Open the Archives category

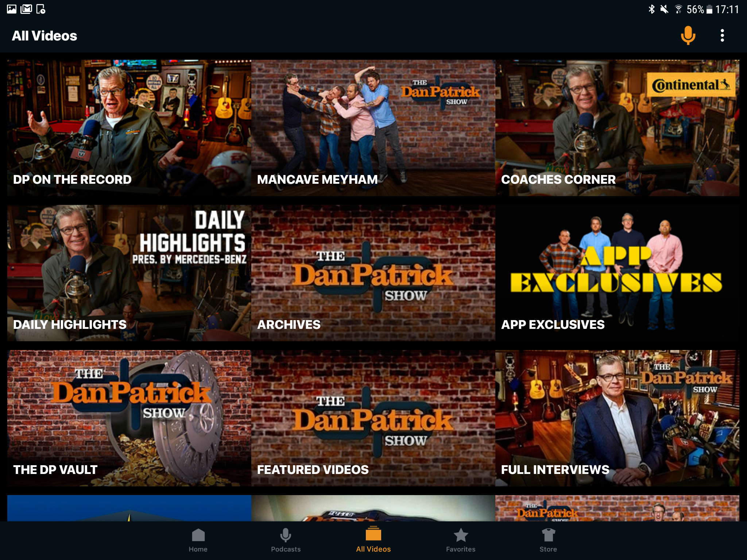click(x=373, y=273)
